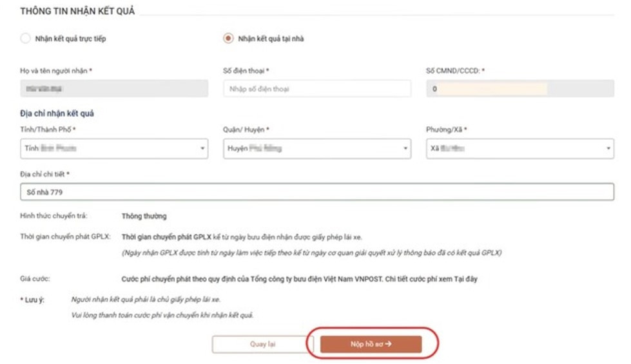Click the arrow icon inside Nộp hồ sơ
The height and width of the screenshot is (364, 631).
tap(389, 344)
